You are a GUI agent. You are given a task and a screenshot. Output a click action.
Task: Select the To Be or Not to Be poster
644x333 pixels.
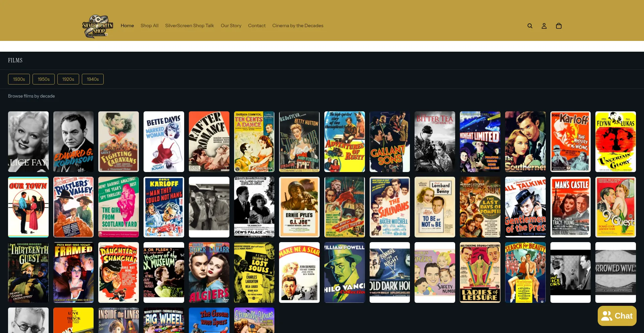tap(435, 207)
